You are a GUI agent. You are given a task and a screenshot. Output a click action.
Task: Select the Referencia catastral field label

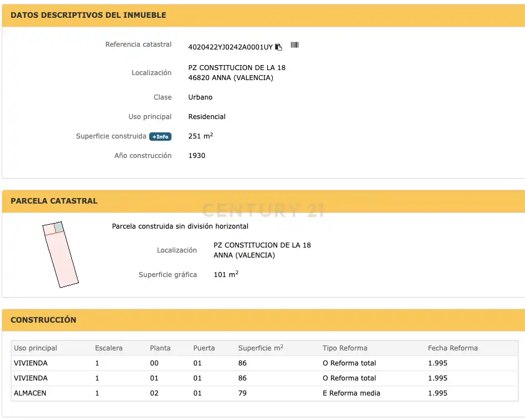tap(138, 44)
